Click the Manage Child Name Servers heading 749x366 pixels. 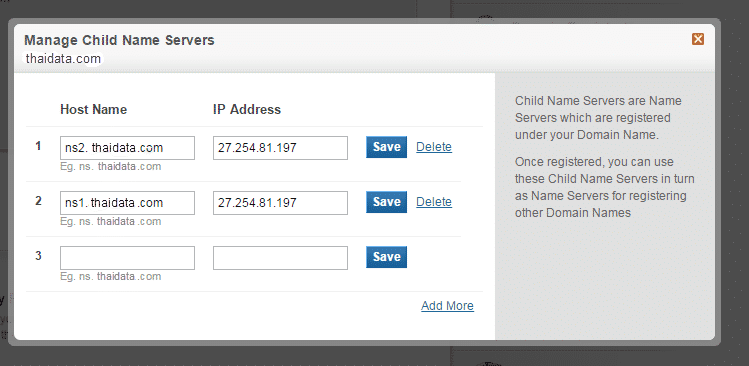[119, 40]
